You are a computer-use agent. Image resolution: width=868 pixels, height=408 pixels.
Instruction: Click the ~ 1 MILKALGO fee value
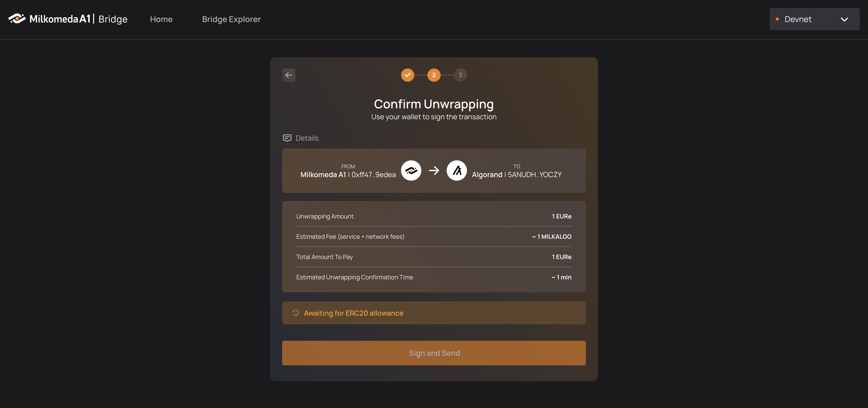coord(552,237)
